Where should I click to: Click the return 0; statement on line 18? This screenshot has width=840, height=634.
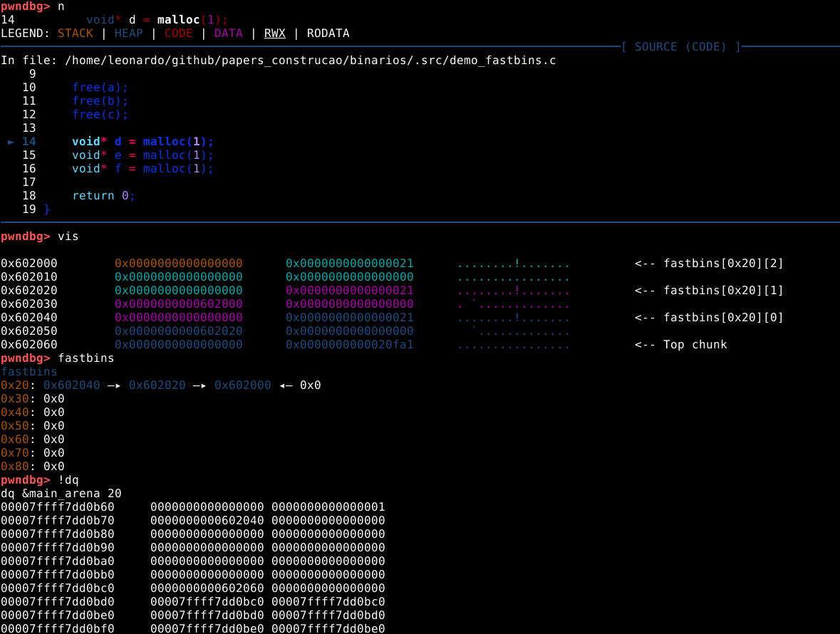tap(103, 196)
